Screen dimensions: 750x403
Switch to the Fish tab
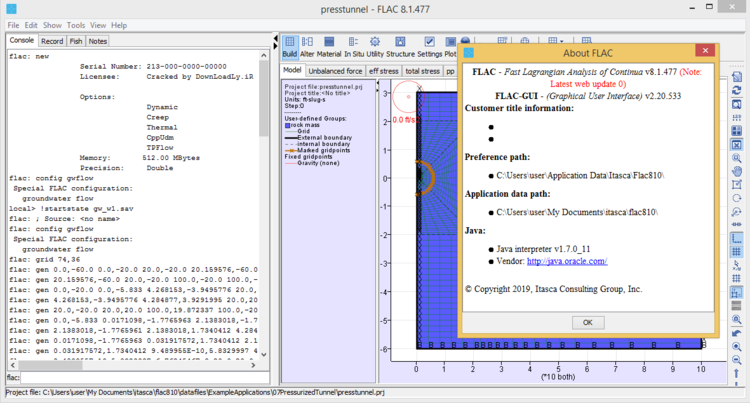tap(77, 41)
